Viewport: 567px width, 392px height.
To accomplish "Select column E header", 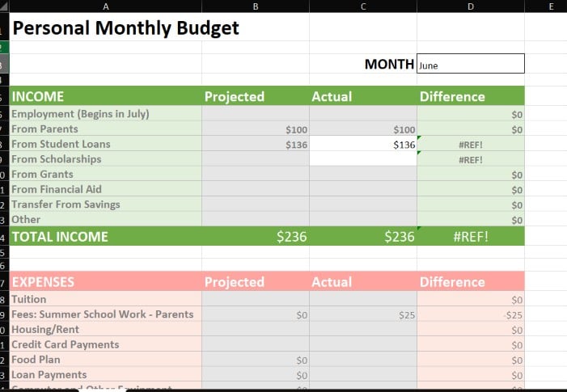I will (551, 6).
